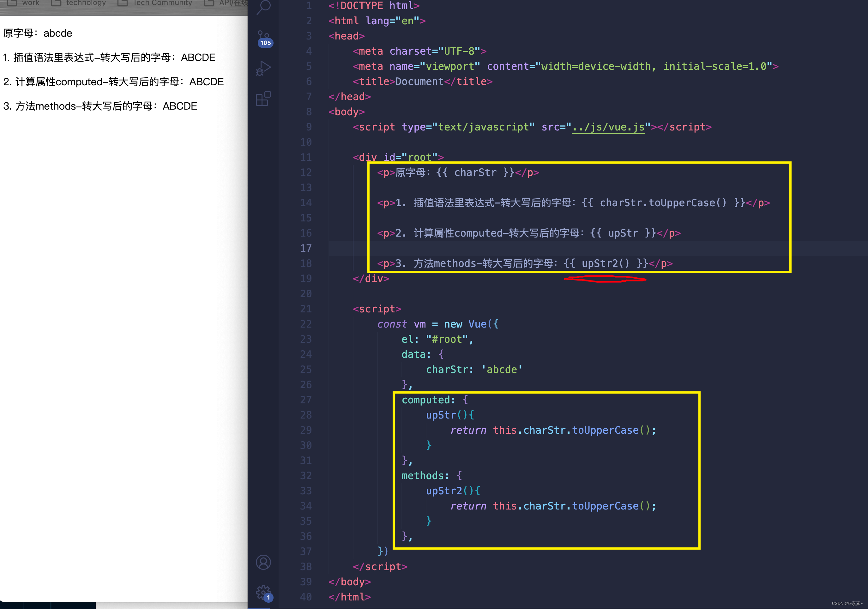868x609 pixels.
Task: Click '<p>原字母: {{ charStr }}</p>' line
Action: point(458,173)
